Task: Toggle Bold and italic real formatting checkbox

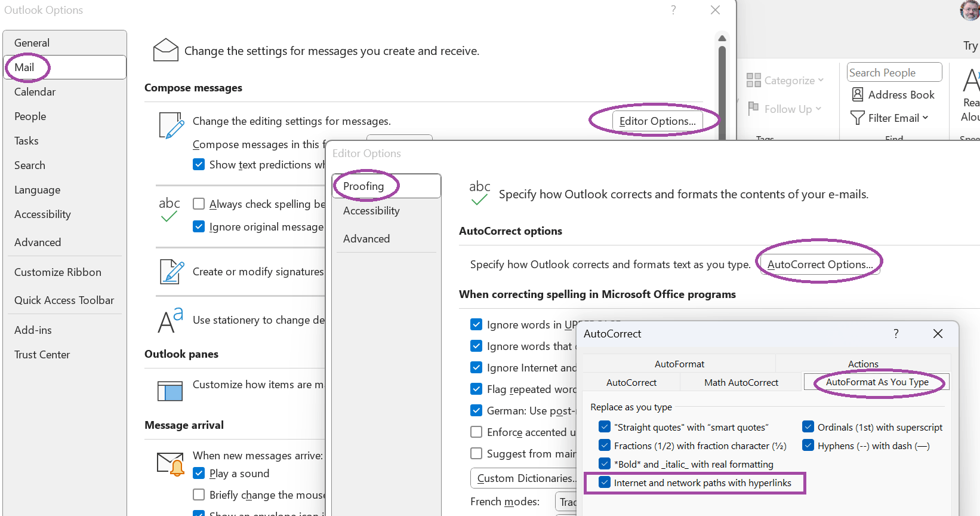Action: click(x=605, y=464)
